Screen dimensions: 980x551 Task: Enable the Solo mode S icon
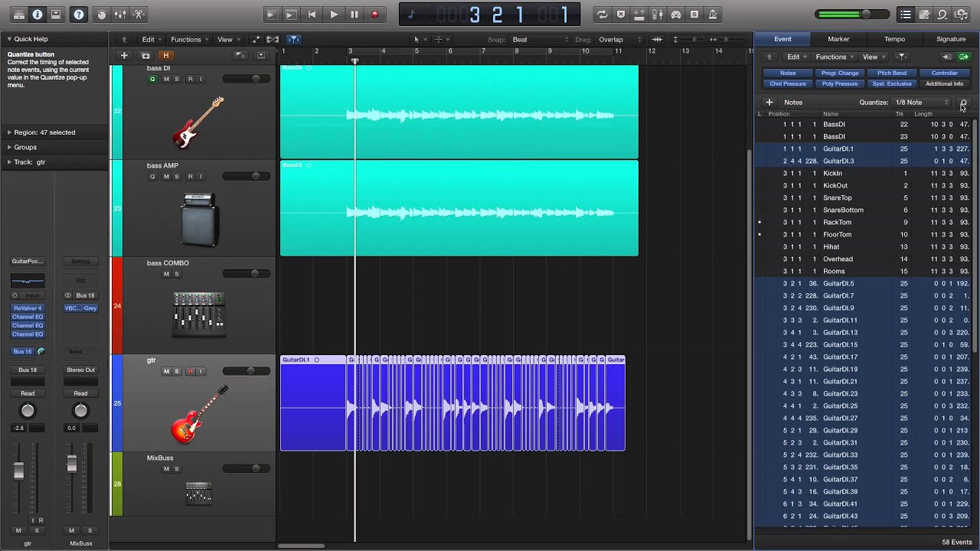click(694, 15)
